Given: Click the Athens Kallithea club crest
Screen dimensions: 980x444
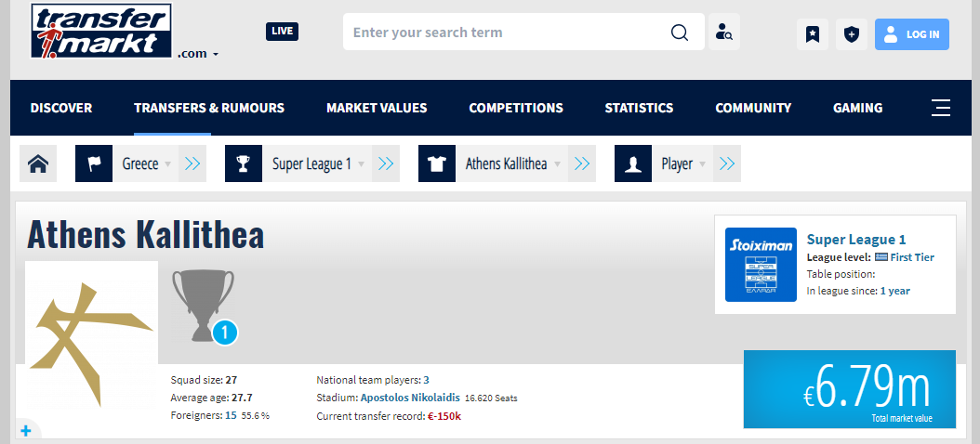Looking at the screenshot, I should tap(91, 332).
